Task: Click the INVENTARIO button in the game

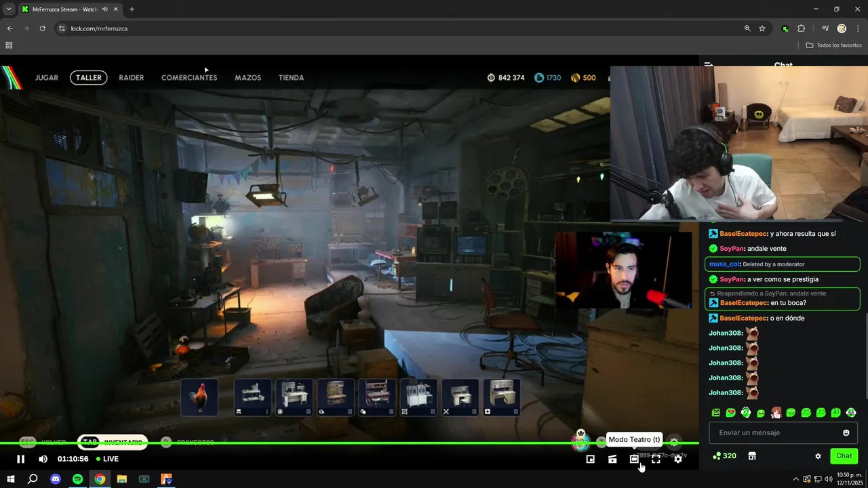Action: coord(113,443)
